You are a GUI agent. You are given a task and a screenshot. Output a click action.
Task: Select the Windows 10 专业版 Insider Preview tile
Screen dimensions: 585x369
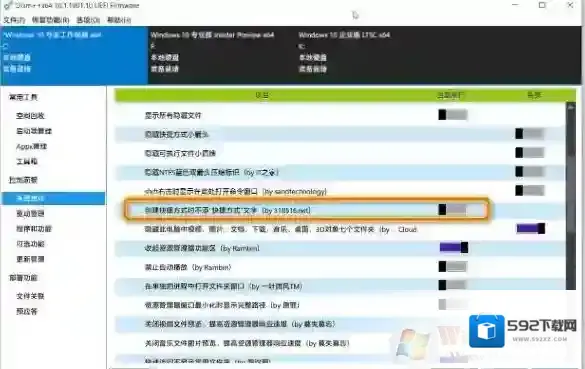point(222,55)
